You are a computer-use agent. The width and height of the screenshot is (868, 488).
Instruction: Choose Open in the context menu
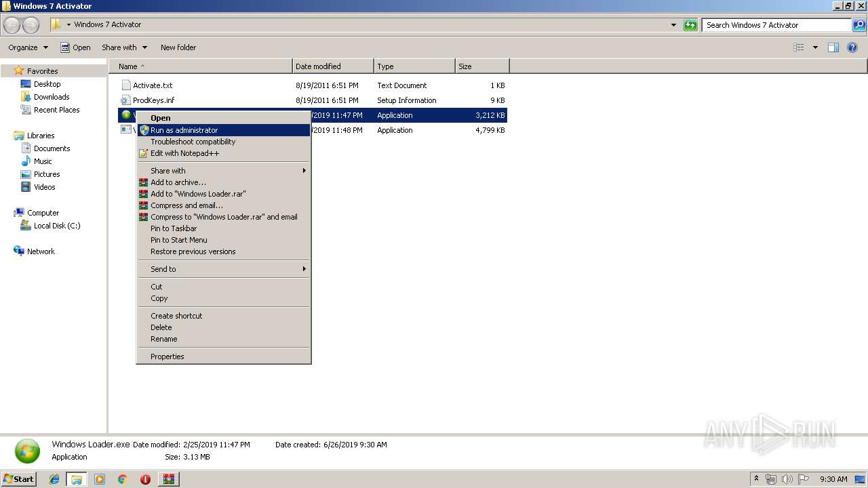pos(224,118)
